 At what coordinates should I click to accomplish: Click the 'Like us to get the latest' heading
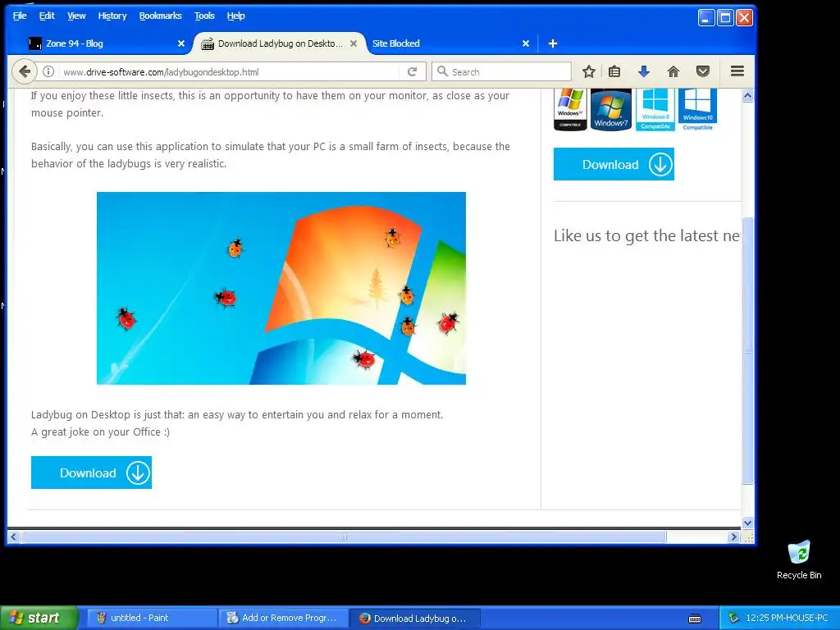(x=646, y=235)
